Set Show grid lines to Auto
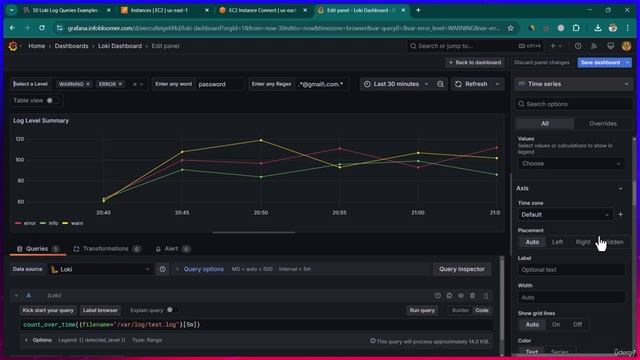 pyautogui.click(x=532, y=324)
